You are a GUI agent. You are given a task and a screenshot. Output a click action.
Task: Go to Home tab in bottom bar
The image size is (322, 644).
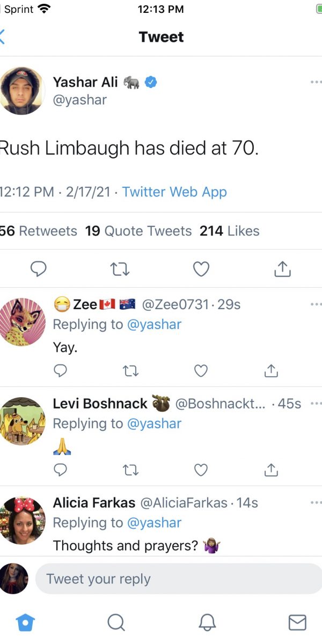click(x=25, y=622)
